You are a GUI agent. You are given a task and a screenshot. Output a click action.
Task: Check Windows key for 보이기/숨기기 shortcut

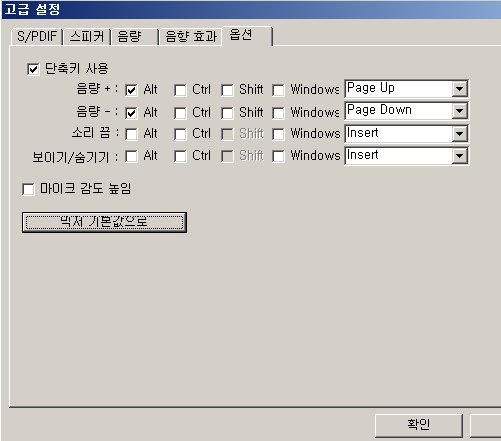[278, 156]
